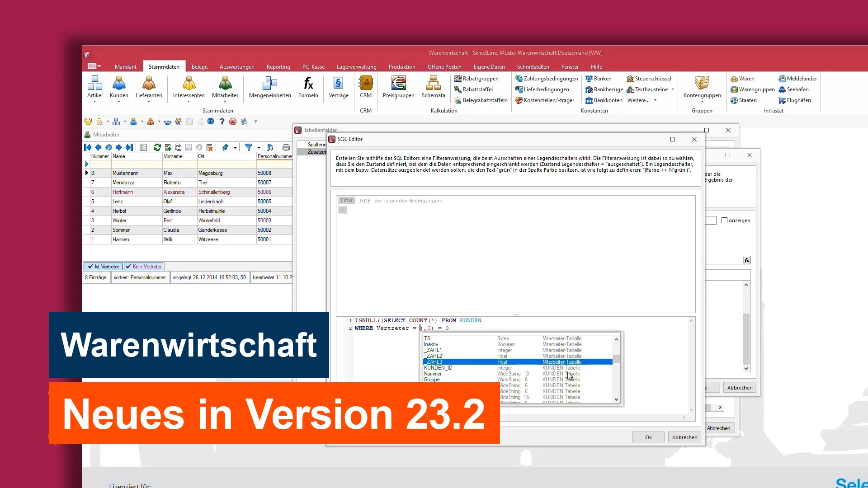Click the copy record icon
The width and height of the screenshot is (868, 488).
click(x=178, y=147)
